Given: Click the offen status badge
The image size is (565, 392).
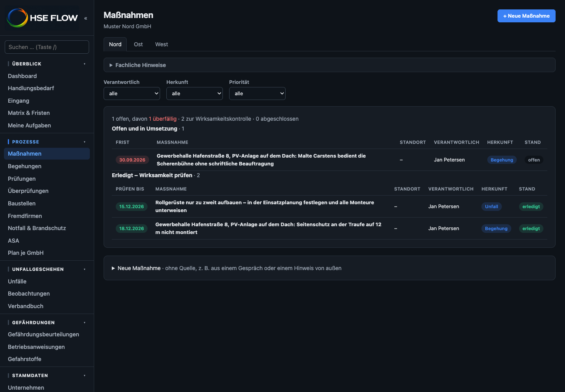Looking at the screenshot, I should 534,160.
